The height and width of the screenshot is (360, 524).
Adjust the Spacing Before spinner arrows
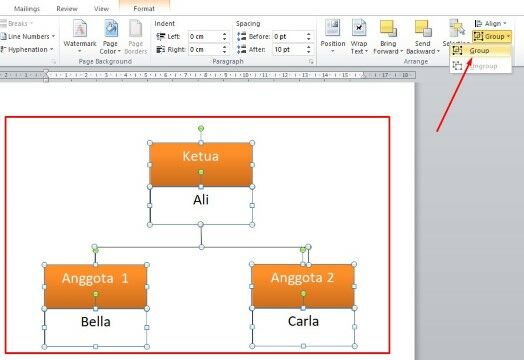309,36
